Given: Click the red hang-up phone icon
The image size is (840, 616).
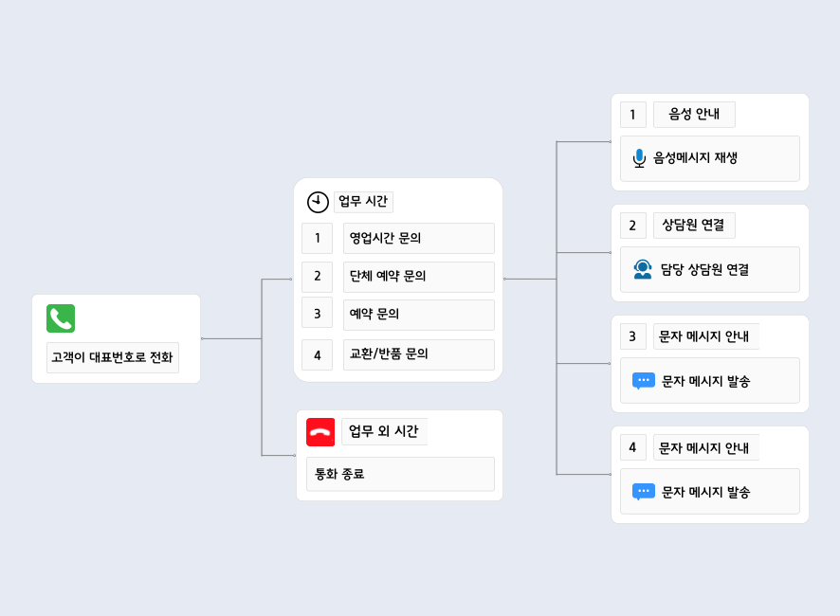Looking at the screenshot, I should pyautogui.click(x=320, y=432).
